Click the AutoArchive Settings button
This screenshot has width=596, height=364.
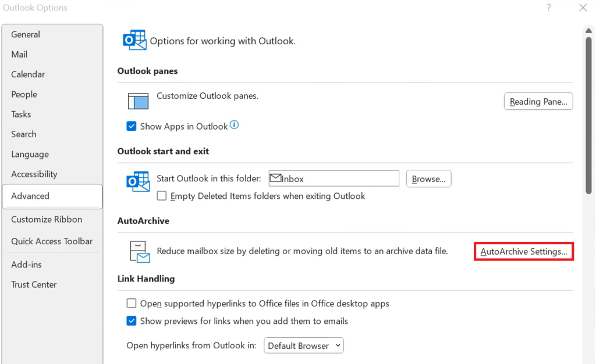coord(522,251)
